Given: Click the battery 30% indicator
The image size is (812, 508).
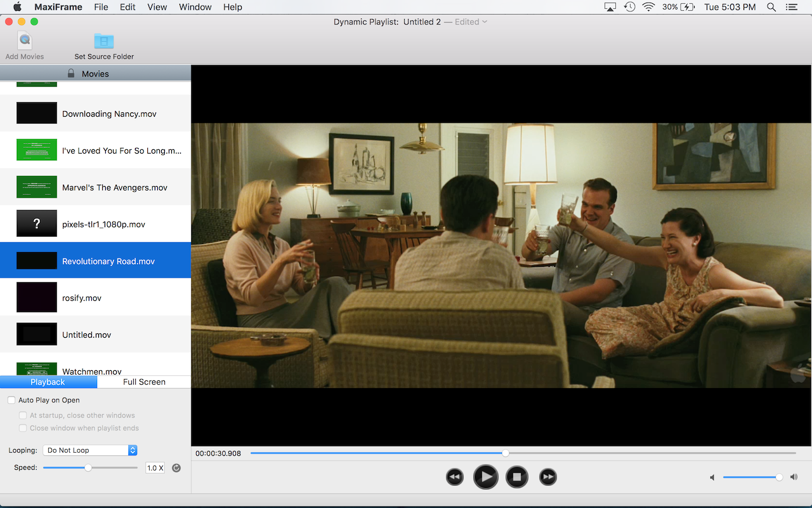Looking at the screenshot, I should point(679,7).
